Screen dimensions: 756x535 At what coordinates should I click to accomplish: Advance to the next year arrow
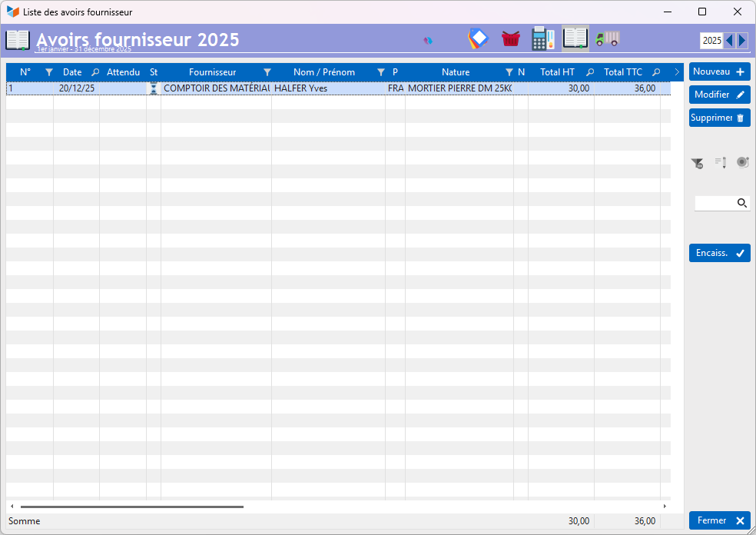(741, 40)
